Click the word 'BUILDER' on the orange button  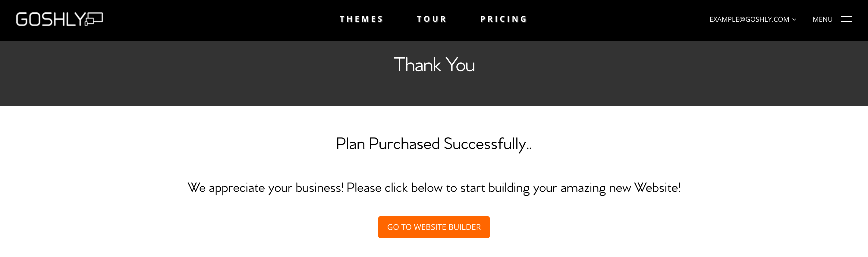[464, 227]
